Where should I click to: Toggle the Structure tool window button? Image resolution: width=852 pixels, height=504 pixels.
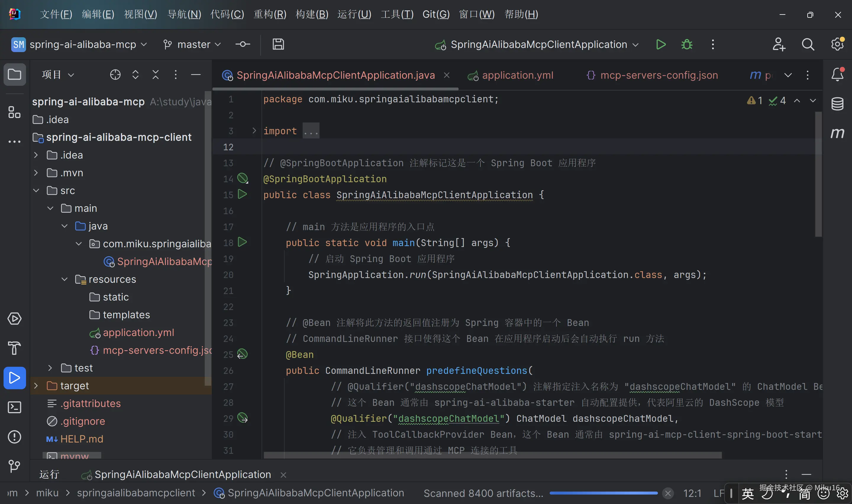[14, 112]
